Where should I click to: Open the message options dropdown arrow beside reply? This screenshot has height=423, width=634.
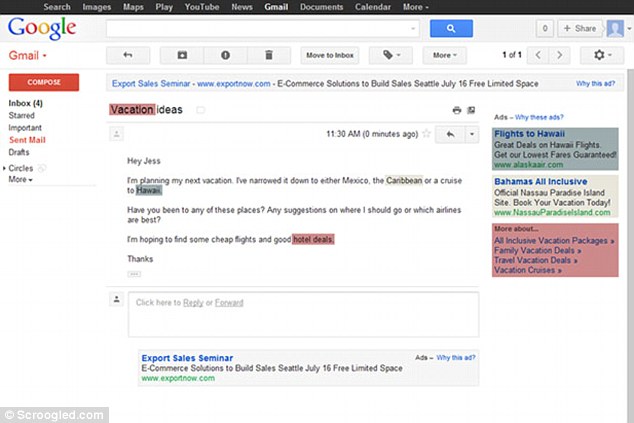[x=471, y=134]
